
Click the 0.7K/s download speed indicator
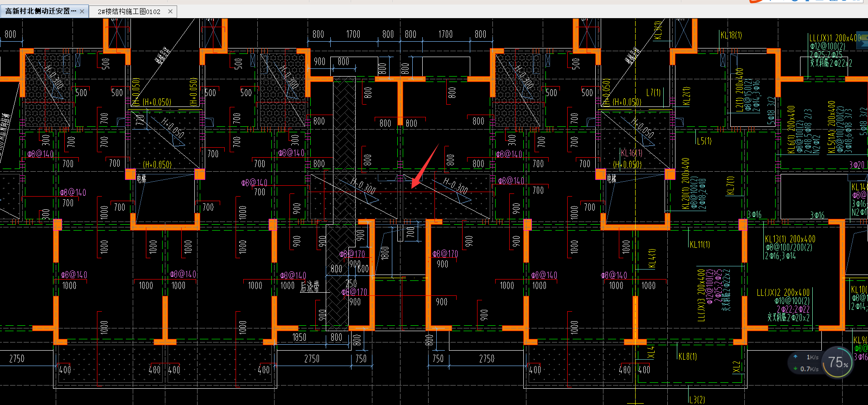806,369
